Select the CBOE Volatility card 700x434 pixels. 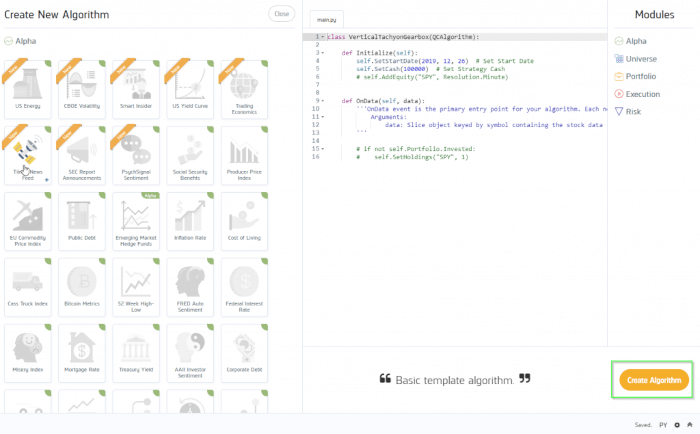coord(82,89)
